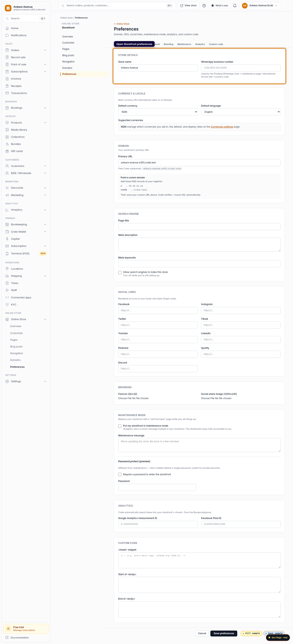Click the Settings gear icon
The height and width of the screenshot is (644, 293).
click(x=7, y=381)
